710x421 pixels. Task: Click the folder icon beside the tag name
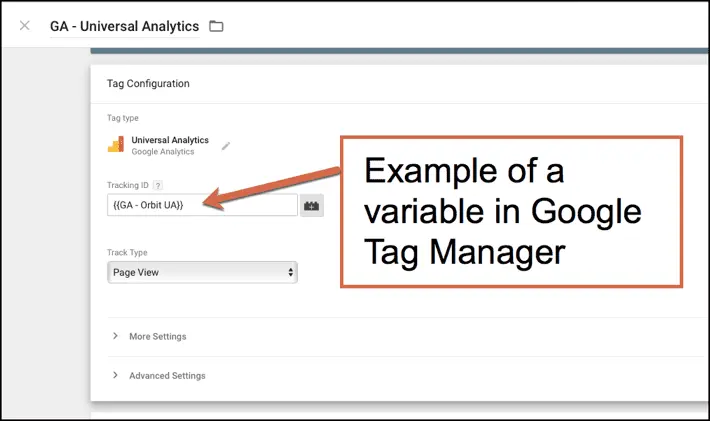[216, 26]
